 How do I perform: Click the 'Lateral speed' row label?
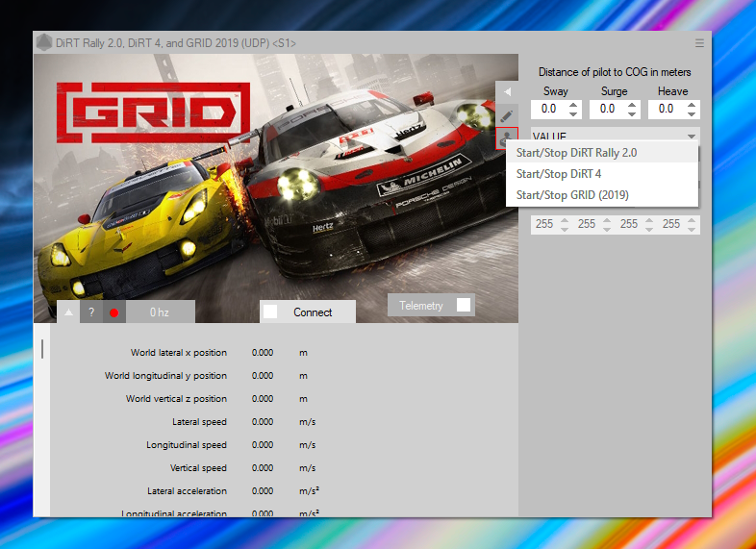coord(199,422)
